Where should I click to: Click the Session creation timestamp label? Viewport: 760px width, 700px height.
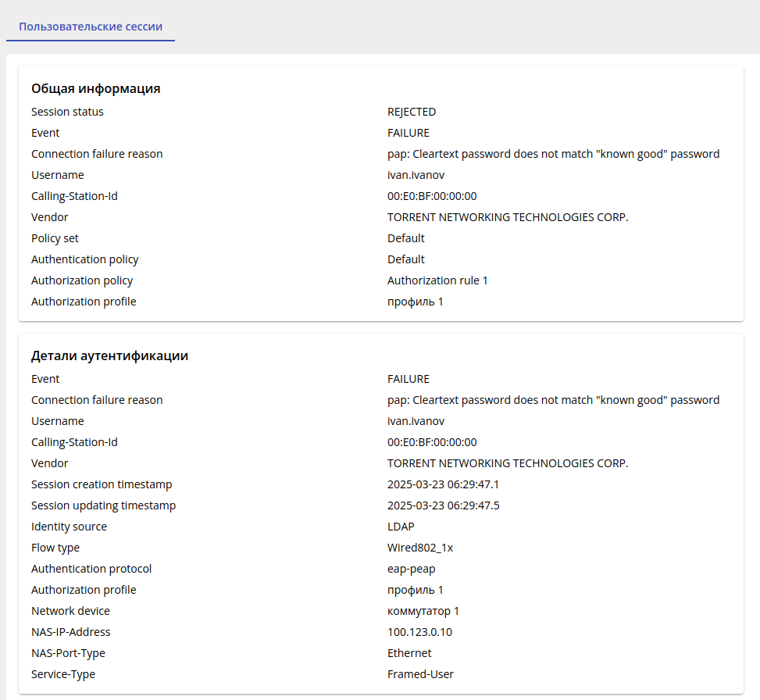tap(102, 484)
